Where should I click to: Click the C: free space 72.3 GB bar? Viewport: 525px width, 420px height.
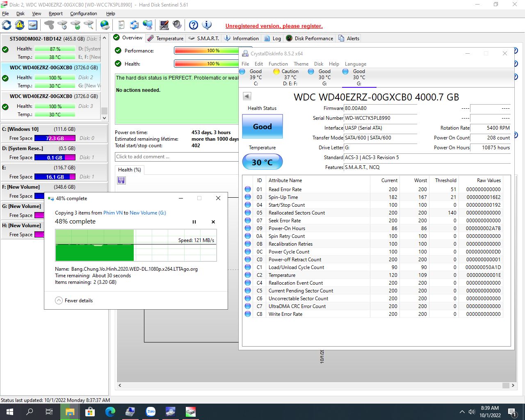coord(55,138)
